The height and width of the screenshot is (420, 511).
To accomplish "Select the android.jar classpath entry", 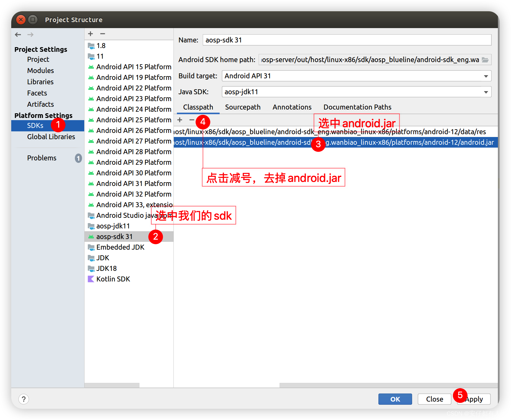I will [336, 142].
